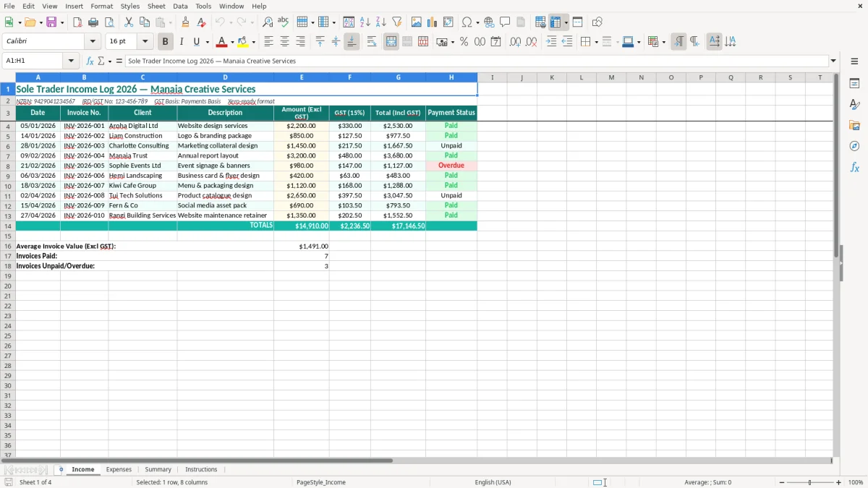Select the Clone Formatting paintbrush
This screenshot has height=488, width=868.
pyautogui.click(x=185, y=22)
